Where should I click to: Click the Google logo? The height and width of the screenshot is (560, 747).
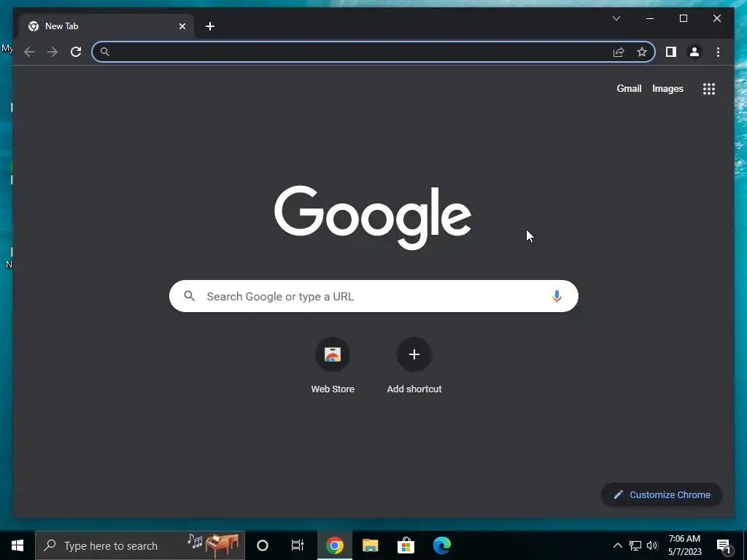373,217
